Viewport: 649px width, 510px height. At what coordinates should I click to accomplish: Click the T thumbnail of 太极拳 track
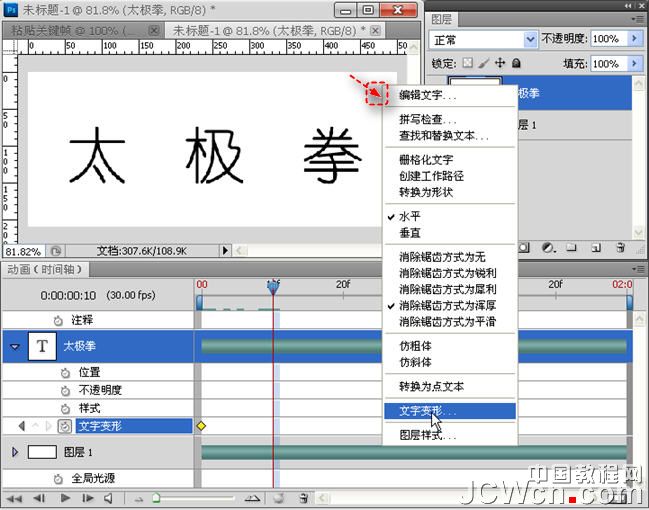pos(42,346)
